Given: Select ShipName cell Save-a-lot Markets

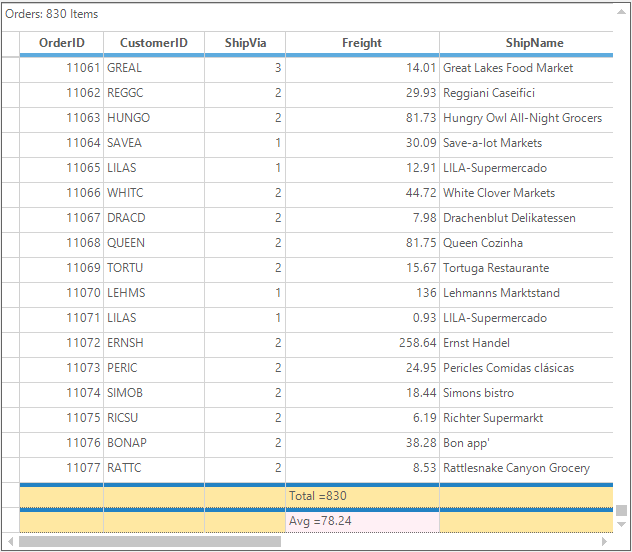Looking at the screenshot, I should click(526, 145).
